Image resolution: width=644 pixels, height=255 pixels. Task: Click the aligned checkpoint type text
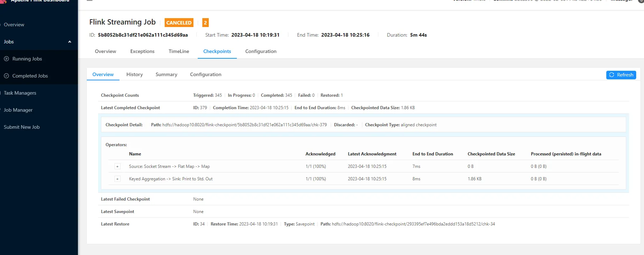tap(419, 125)
